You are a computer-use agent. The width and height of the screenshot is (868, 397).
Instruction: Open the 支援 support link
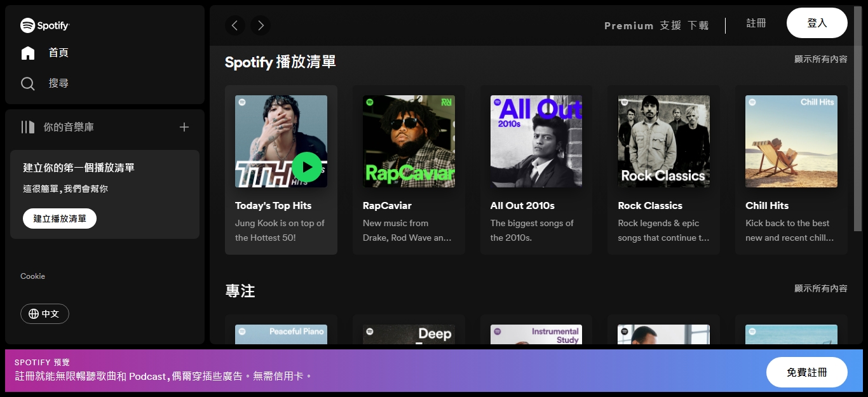(670, 25)
